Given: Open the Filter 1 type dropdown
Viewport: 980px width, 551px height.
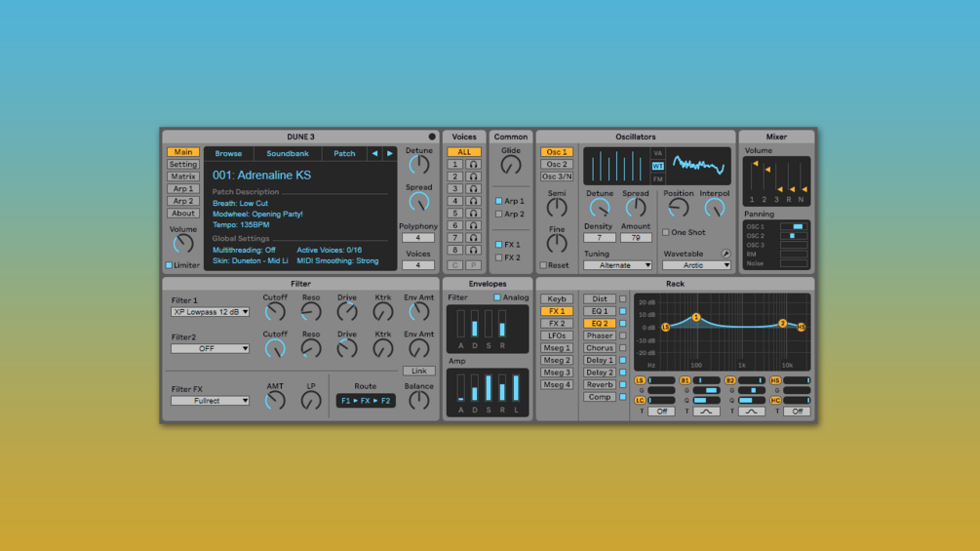Looking at the screenshot, I should click(x=210, y=312).
